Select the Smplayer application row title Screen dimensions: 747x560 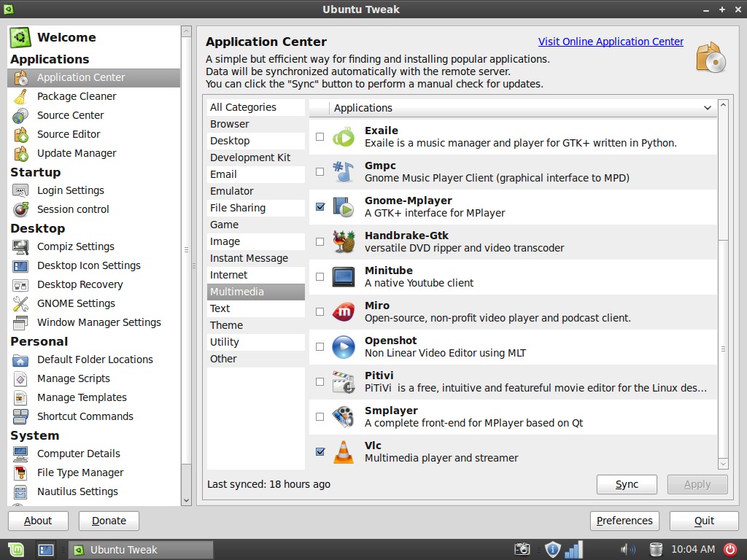(x=391, y=411)
